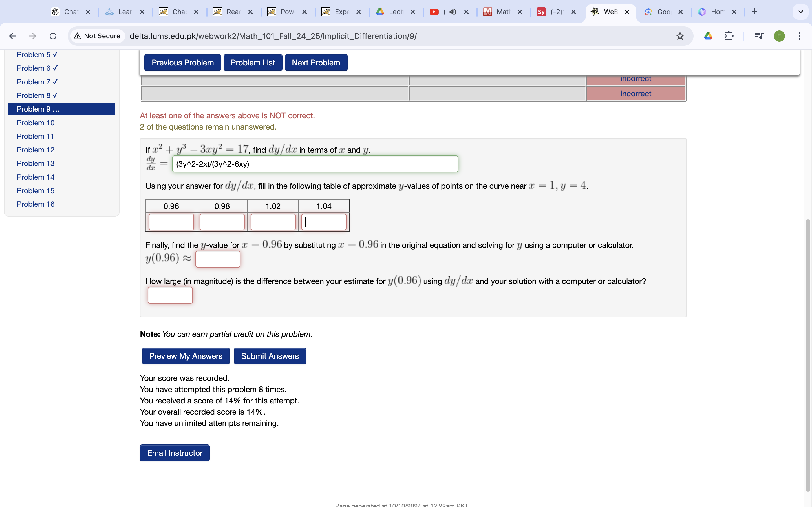Screen dimensions: 812x507
Task: Click the Not Secure warning icon in address bar
Action: tap(77, 36)
